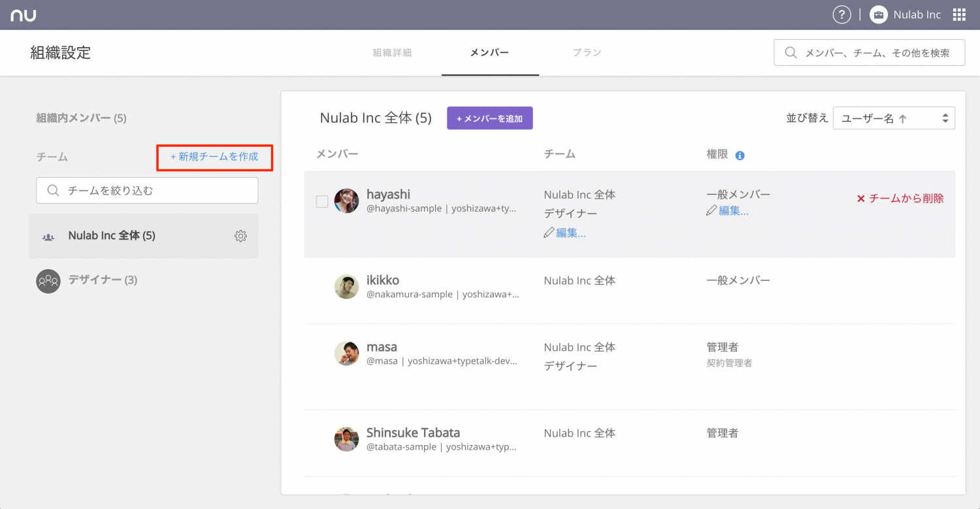Click the briefcase organization icon in header

879,15
